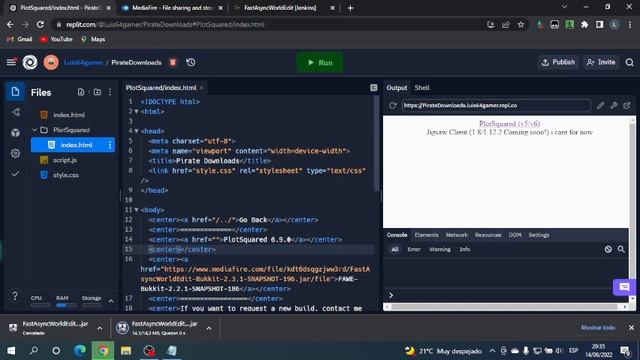640x360 pixels.
Task: Open the devtools wrench icon in preview bar
Action: (x=614, y=105)
